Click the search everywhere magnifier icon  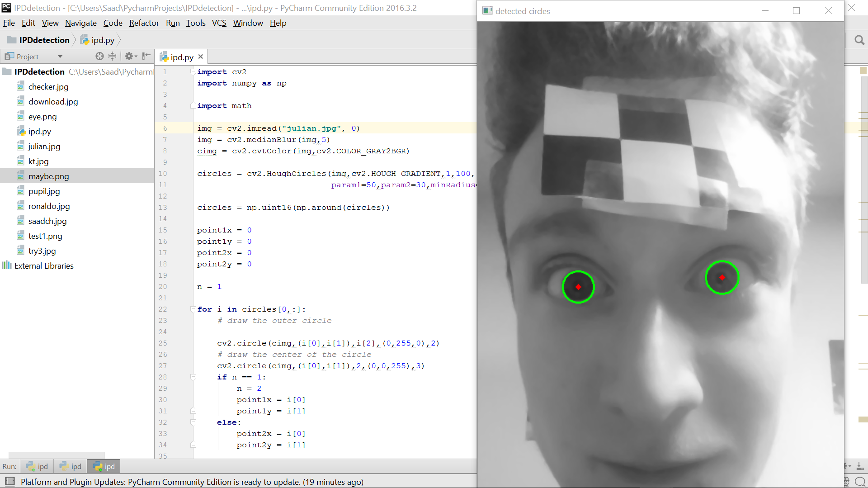click(x=859, y=40)
